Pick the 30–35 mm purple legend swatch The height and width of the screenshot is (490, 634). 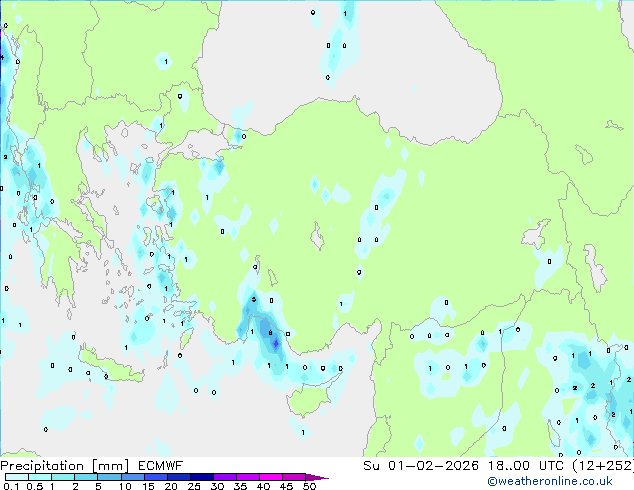coord(224,477)
